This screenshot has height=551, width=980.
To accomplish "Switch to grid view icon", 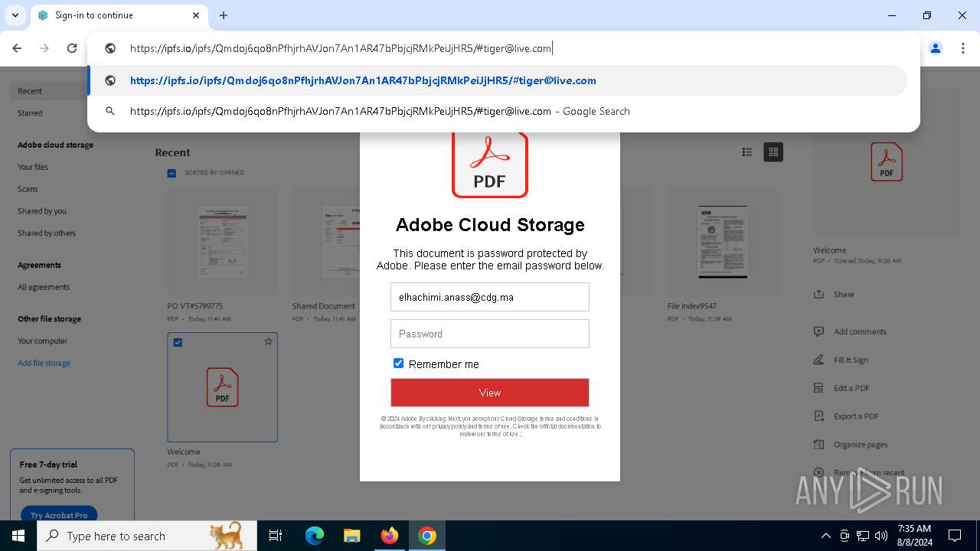I will pos(773,152).
